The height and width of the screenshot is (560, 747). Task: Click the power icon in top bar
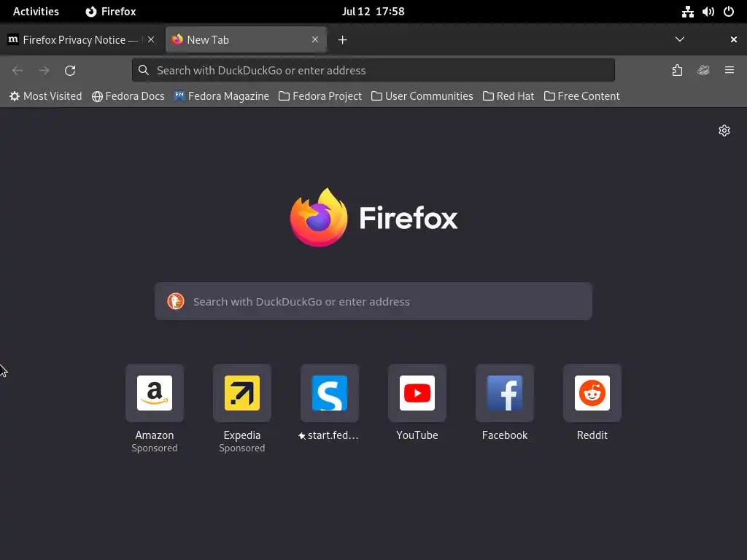[729, 12]
